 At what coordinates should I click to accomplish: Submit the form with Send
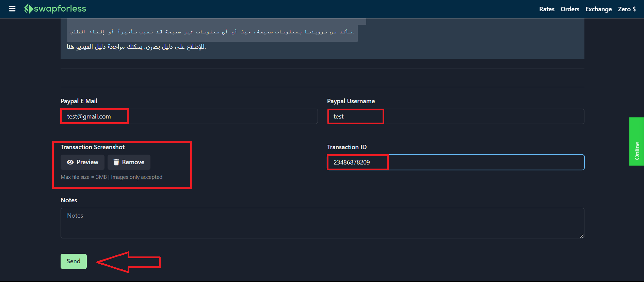pyautogui.click(x=74, y=261)
